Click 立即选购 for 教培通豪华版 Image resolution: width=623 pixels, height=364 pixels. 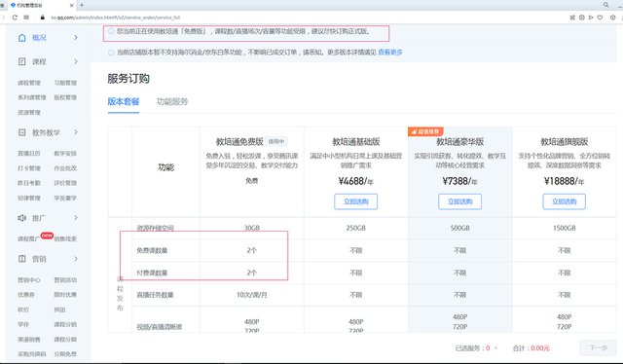tap(459, 201)
